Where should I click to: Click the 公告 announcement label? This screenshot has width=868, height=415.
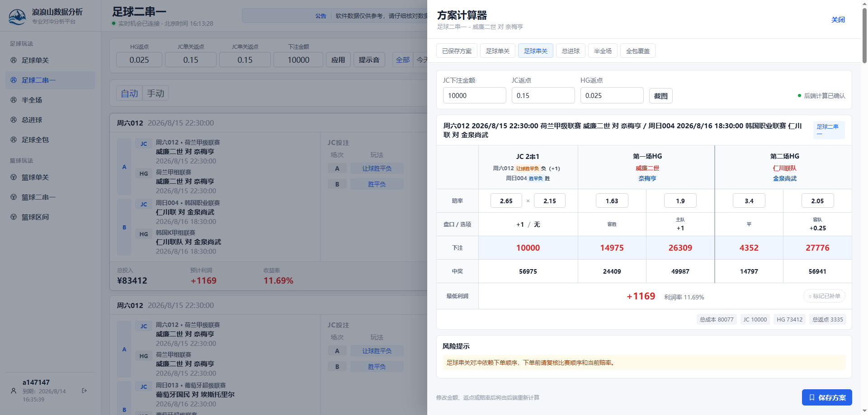(321, 16)
